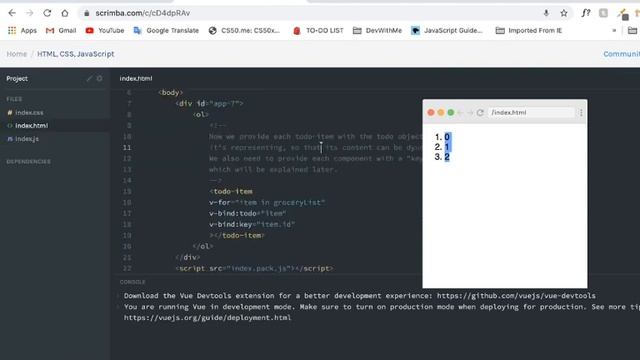Focus the /index.html preview URL field

click(x=531, y=112)
